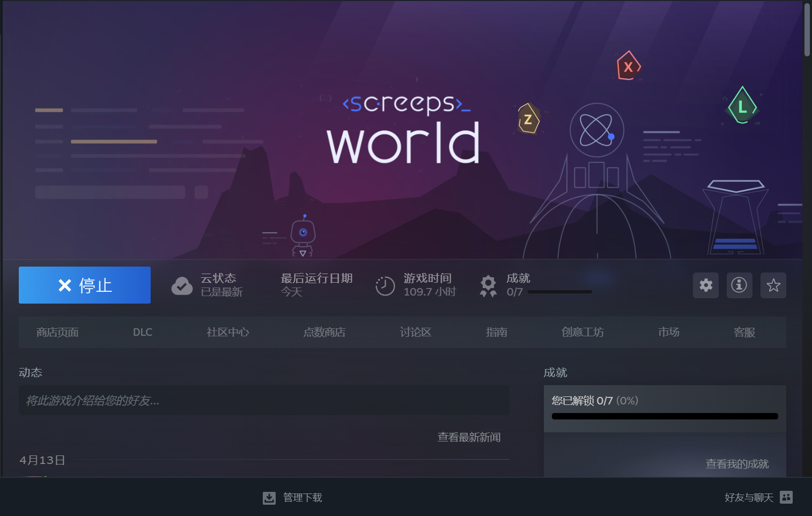Add game to favorites star icon
Screen dimensions: 812x516
pos(773,285)
